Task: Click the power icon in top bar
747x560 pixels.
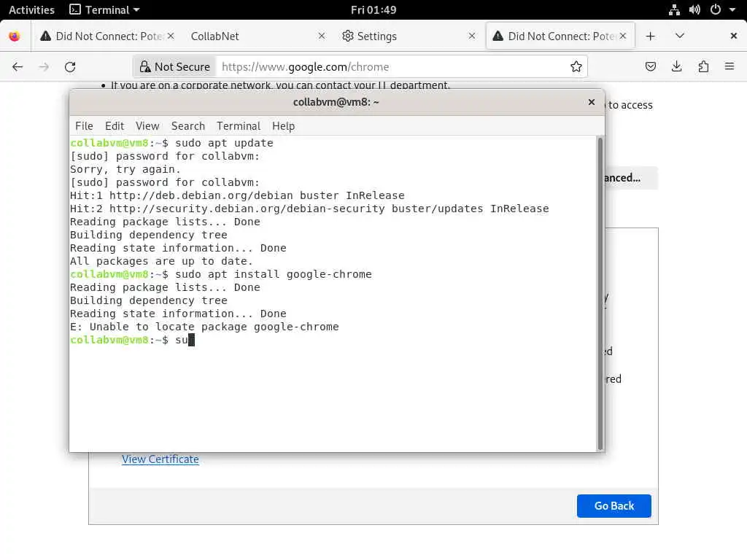Action: click(x=716, y=9)
